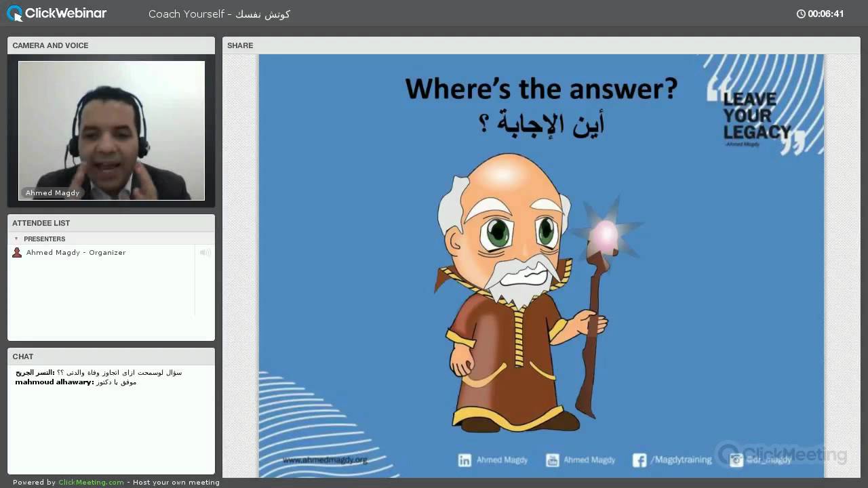Click the Host your own meeting text
Image resolution: width=868 pixels, height=488 pixels.
(x=176, y=483)
